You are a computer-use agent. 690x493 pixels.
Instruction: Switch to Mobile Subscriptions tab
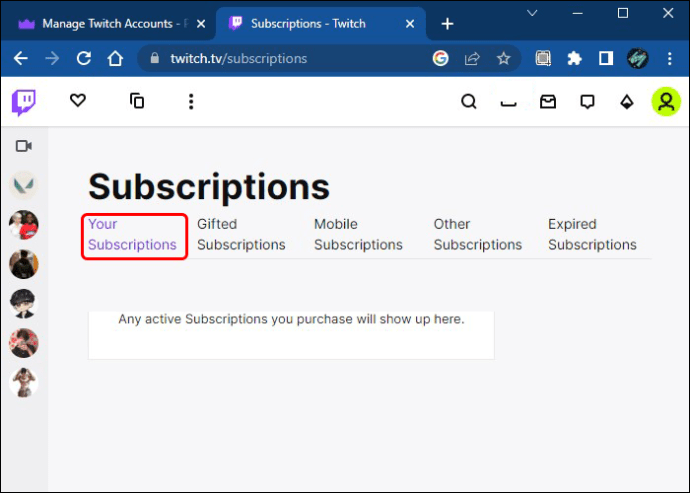(358, 234)
